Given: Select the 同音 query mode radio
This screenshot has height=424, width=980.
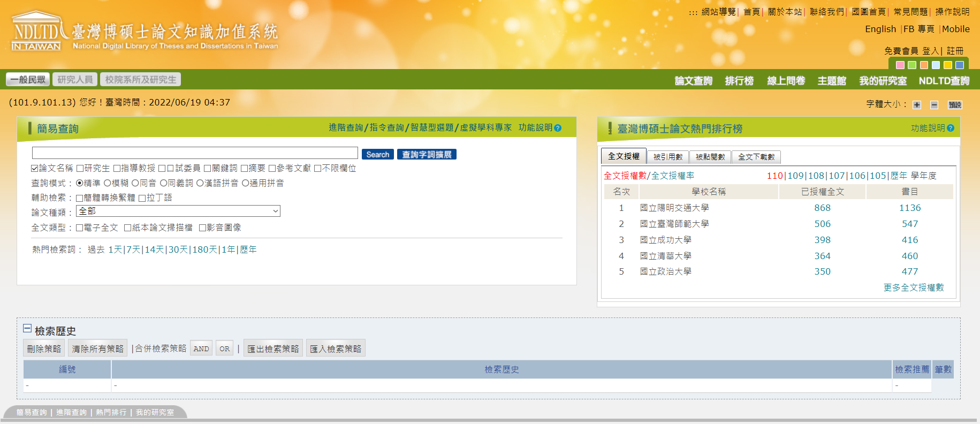Looking at the screenshot, I should click(135, 183).
